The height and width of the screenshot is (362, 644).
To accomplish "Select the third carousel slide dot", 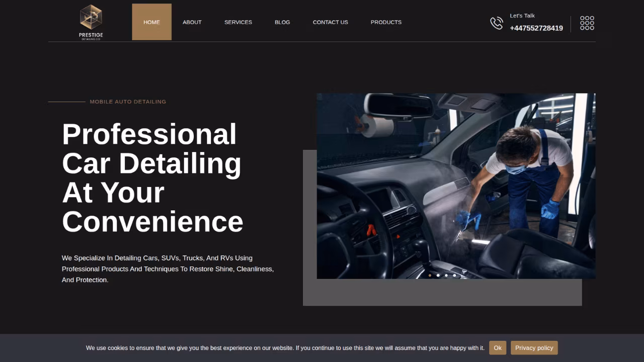I will click(446, 276).
